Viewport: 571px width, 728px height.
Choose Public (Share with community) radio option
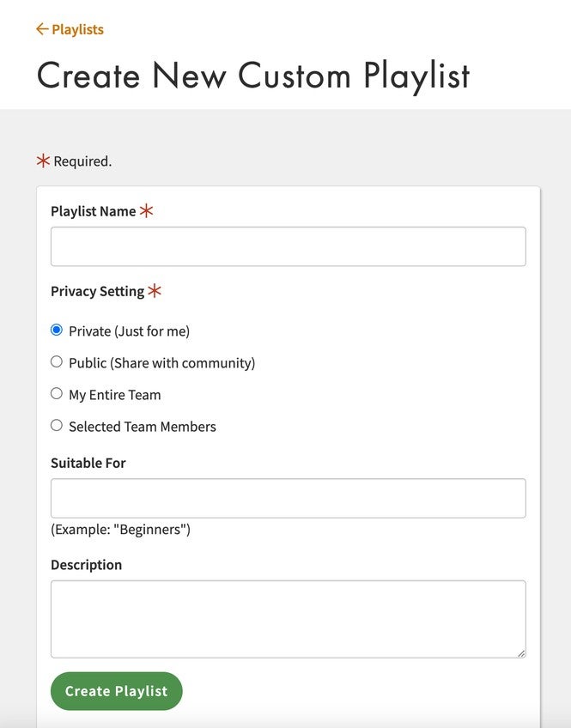tap(57, 361)
